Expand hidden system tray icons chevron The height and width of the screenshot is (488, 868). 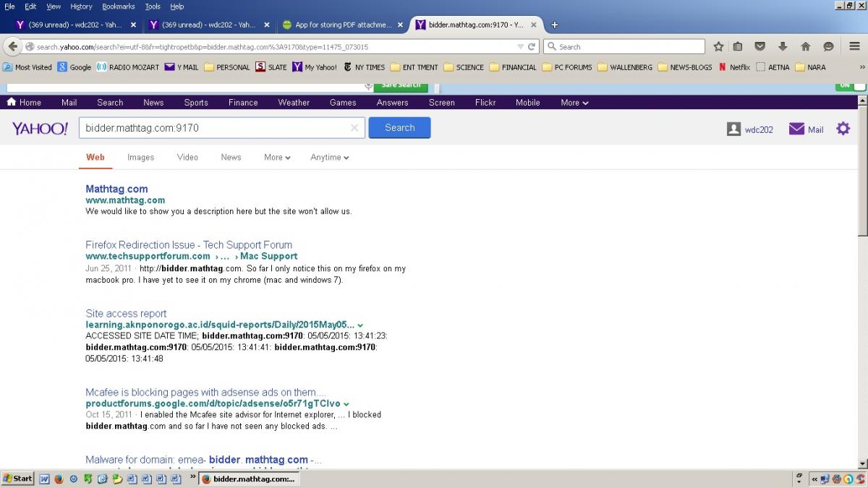814,479
